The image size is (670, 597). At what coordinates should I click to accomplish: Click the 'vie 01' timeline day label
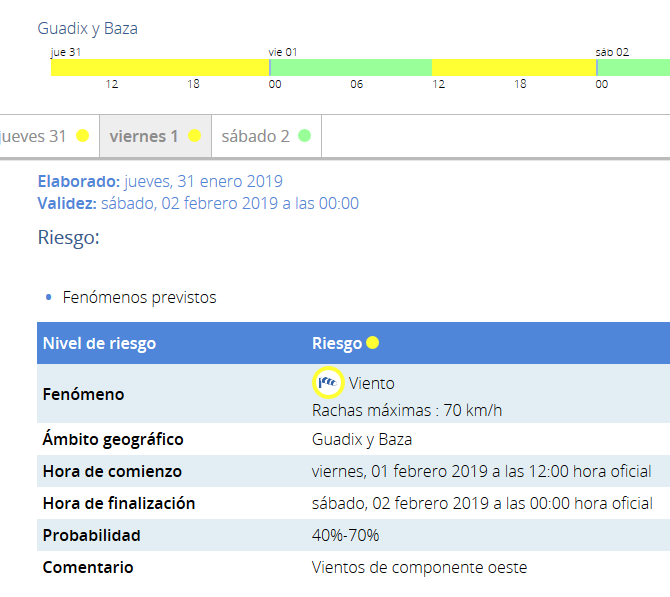coord(283,52)
